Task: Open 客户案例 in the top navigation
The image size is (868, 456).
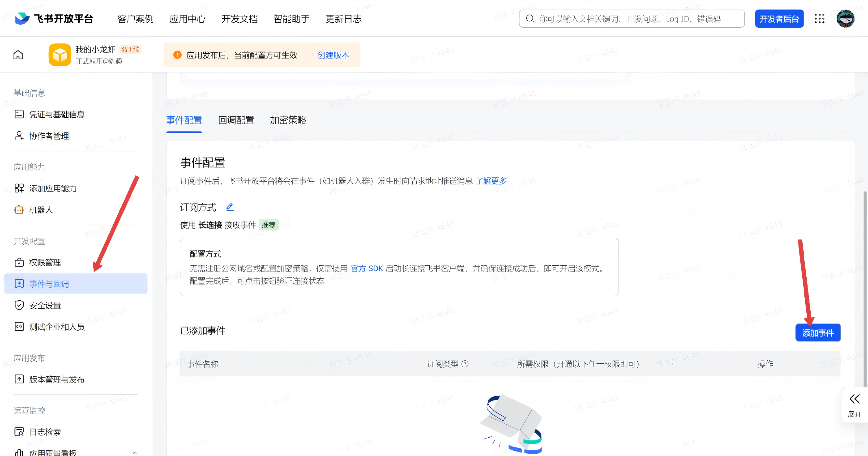Action: pos(135,19)
